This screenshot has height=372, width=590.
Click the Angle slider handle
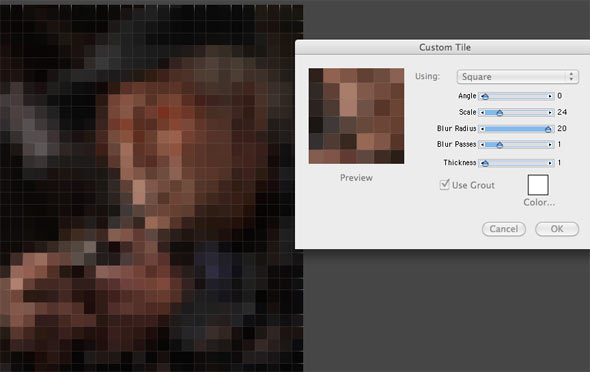point(485,97)
